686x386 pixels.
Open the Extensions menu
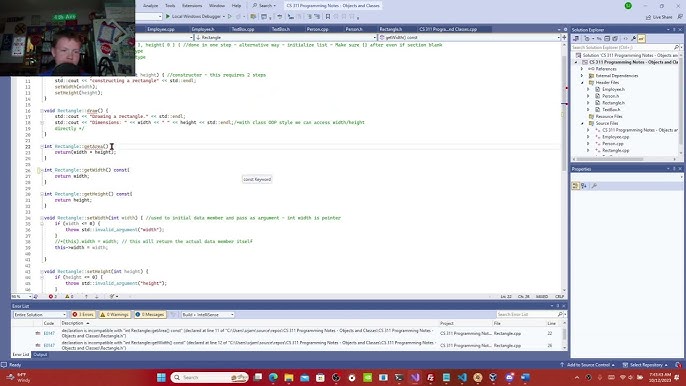click(192, 6)
